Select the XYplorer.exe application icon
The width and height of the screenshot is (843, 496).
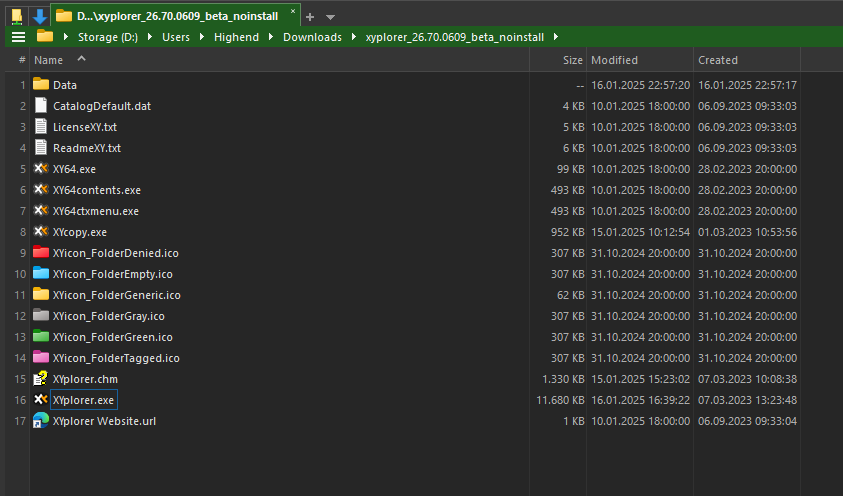click(41, 400)
